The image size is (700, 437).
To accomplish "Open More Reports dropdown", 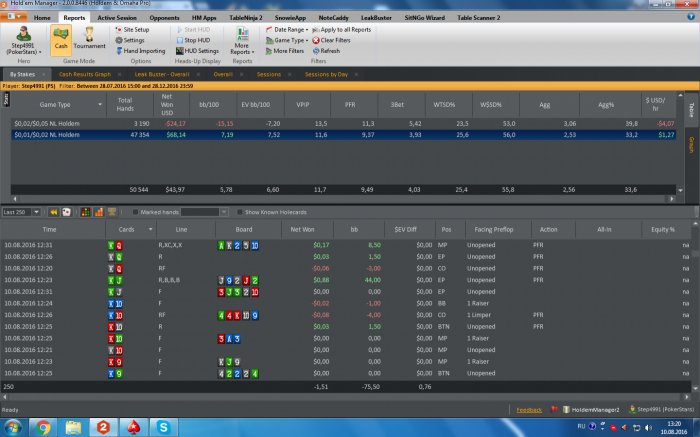I will click(242, 40).
